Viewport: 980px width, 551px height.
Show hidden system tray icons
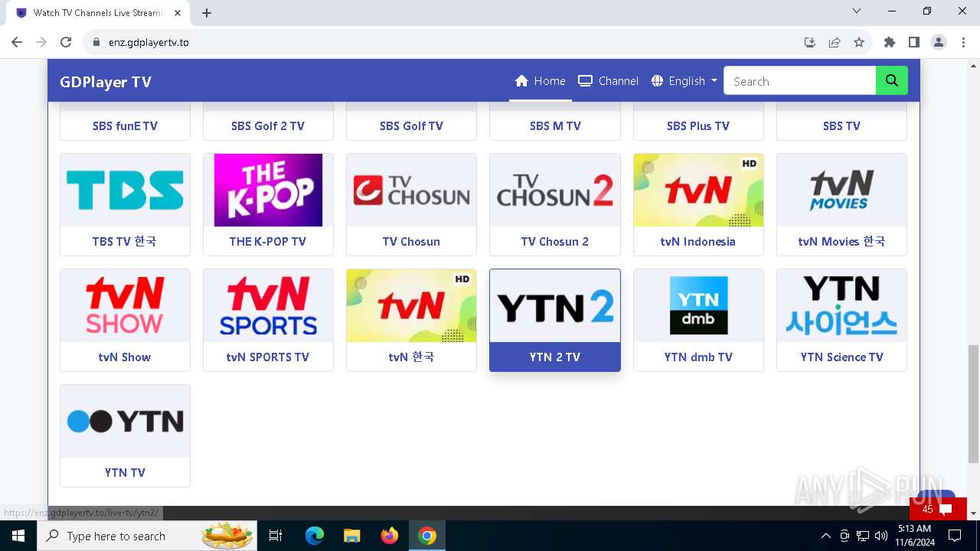825,536
